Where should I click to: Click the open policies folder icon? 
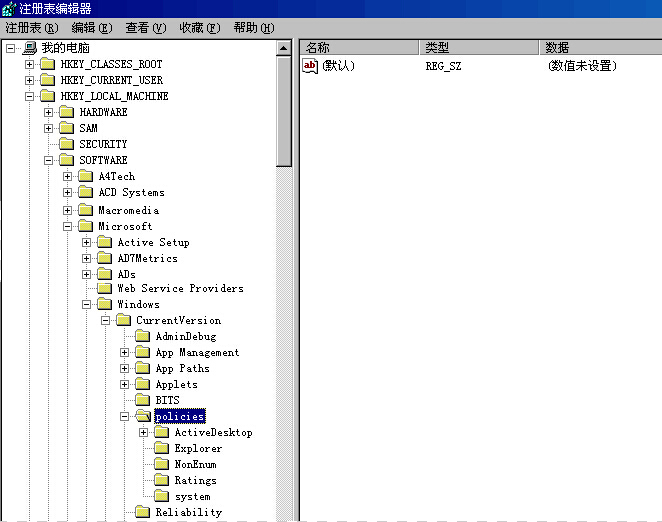[143, 416]
